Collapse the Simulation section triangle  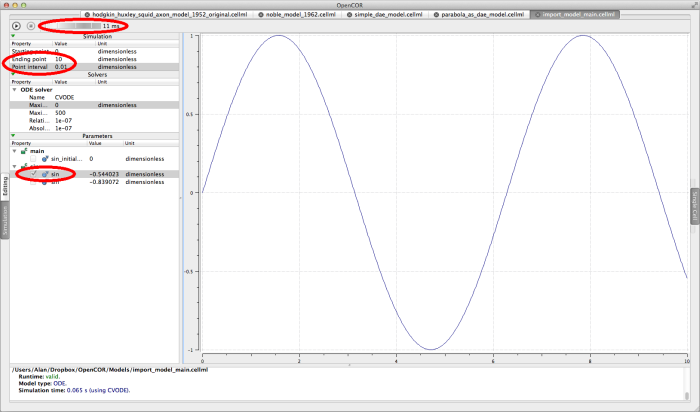(x=13, y=36)
